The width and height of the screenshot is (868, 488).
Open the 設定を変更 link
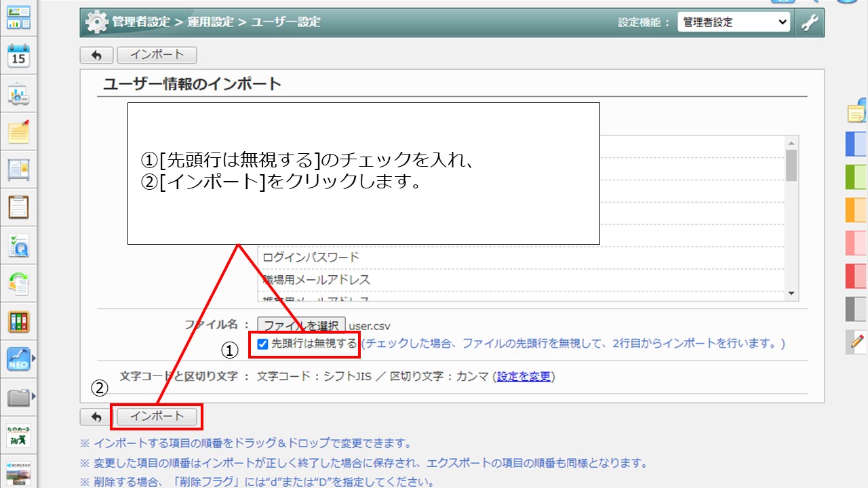pyautogui.click(x=524, y=377)
